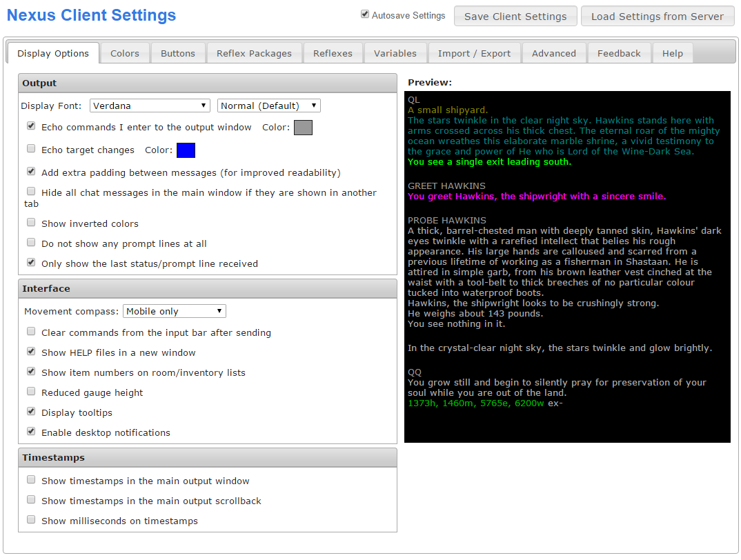This screenshot has height=560, width=741.
Task: Open the Display Font Verdana dropdown
Action: point(150,106)
